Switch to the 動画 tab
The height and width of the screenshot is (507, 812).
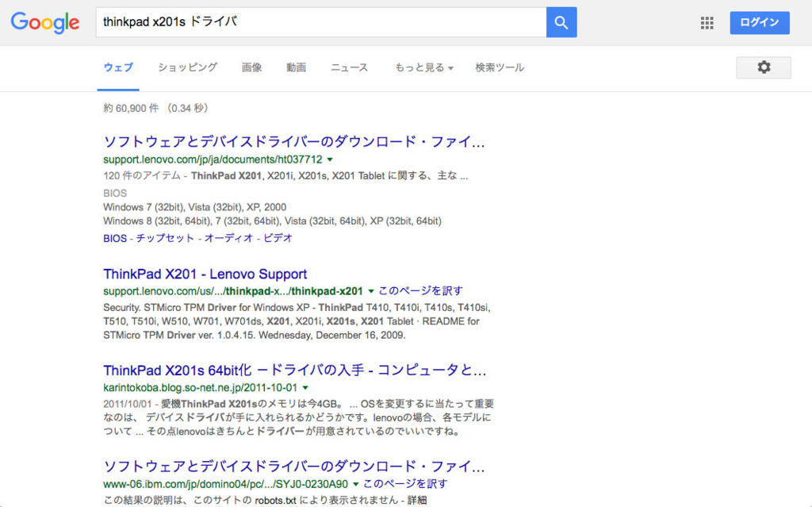[297, 67]
